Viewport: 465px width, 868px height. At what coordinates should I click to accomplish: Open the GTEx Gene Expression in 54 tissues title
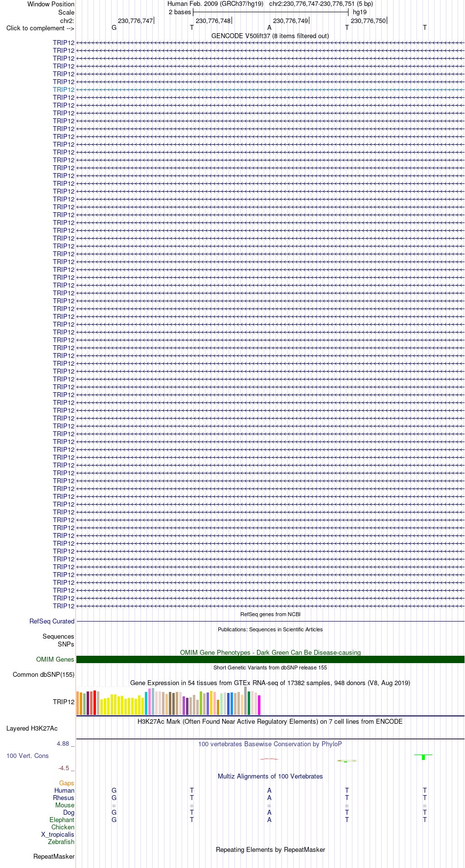(270, 683)
